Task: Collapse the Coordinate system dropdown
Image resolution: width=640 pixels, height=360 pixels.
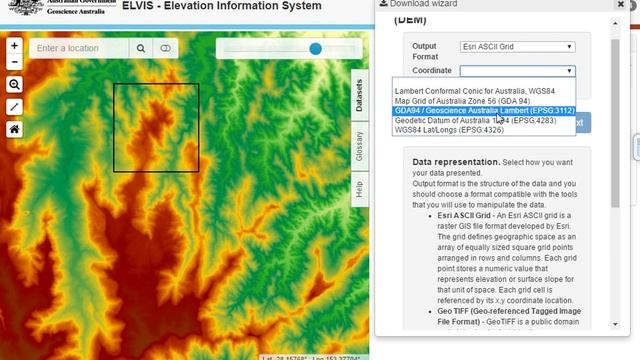Action: (518, 71)
